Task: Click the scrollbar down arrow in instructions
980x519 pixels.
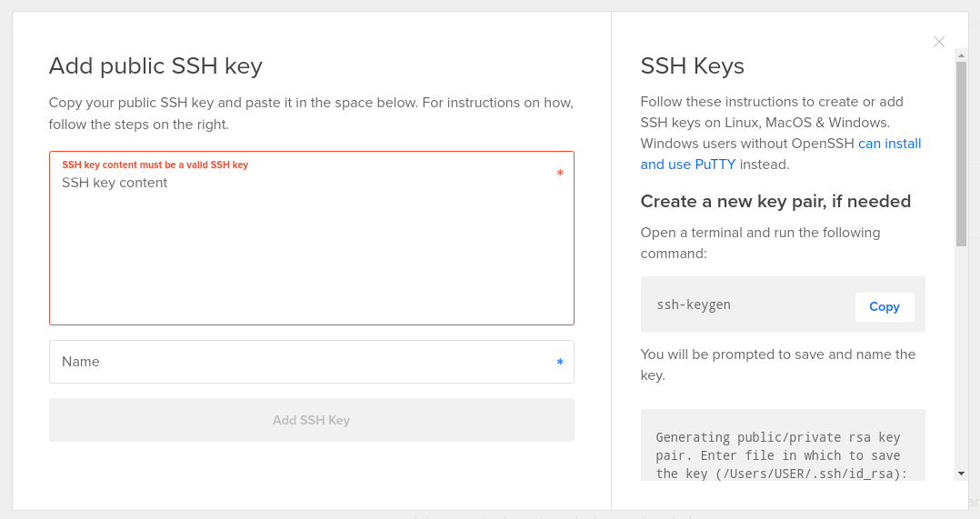Action: (x=961, y=474)
